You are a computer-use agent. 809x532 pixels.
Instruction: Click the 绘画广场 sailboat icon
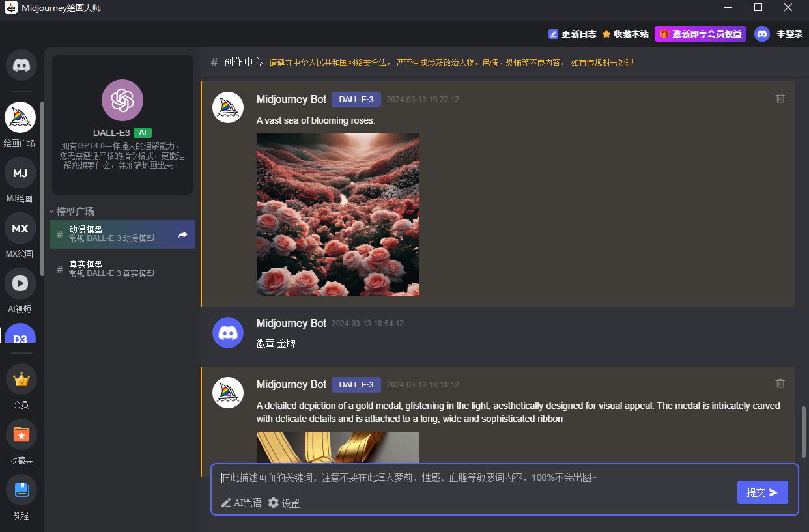pos(20,118)
